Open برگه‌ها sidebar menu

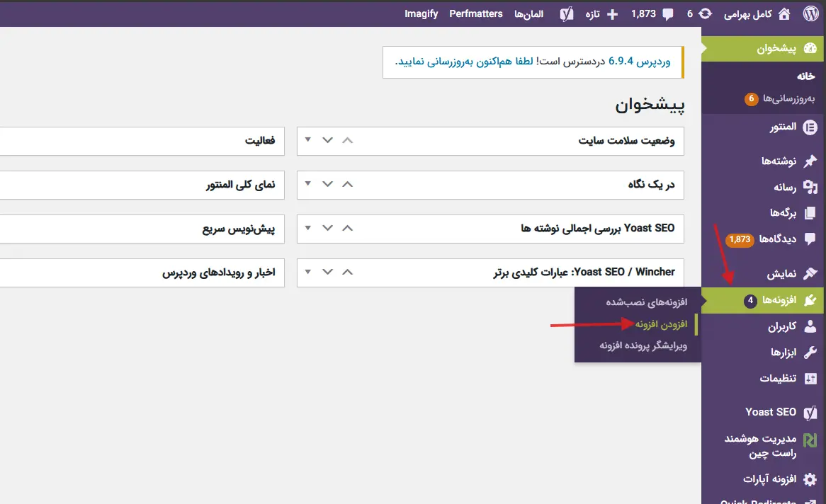764,213
